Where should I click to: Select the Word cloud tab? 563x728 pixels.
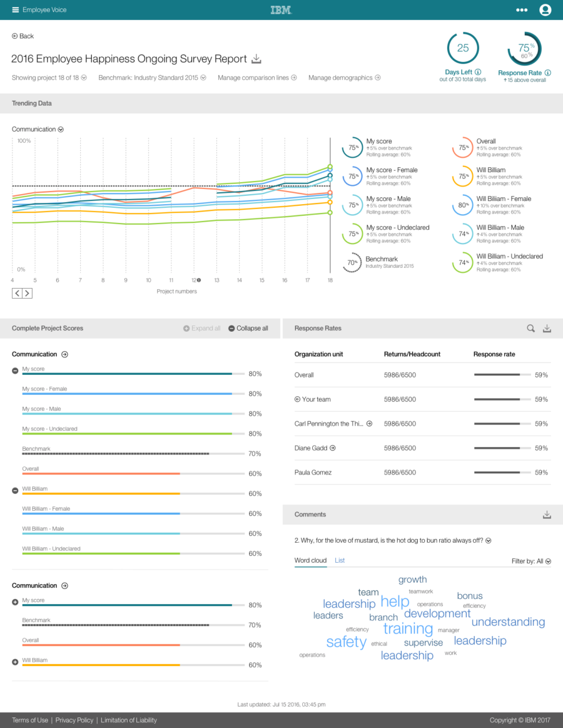(x=310, y=560)
